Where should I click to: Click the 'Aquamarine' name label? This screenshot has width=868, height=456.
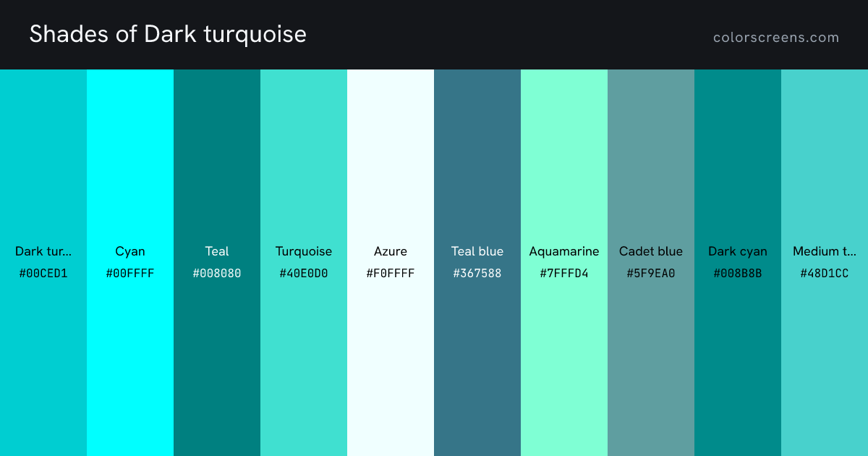tap(564, 252)
